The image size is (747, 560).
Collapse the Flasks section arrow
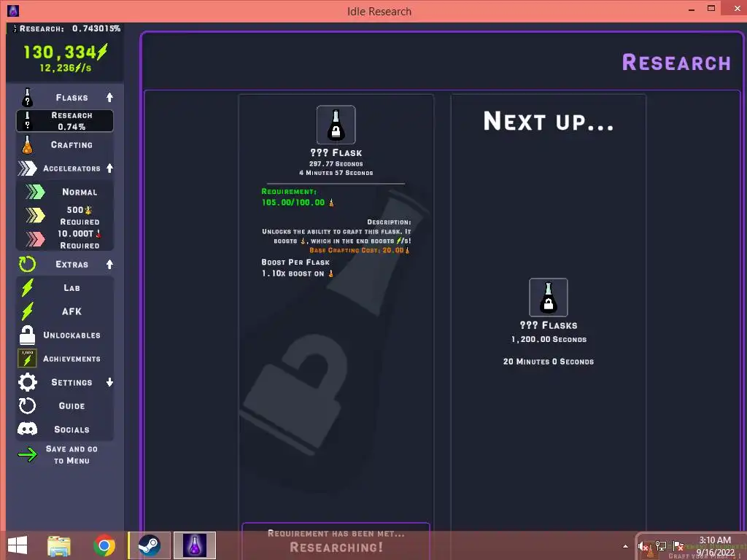pos(109,97)
